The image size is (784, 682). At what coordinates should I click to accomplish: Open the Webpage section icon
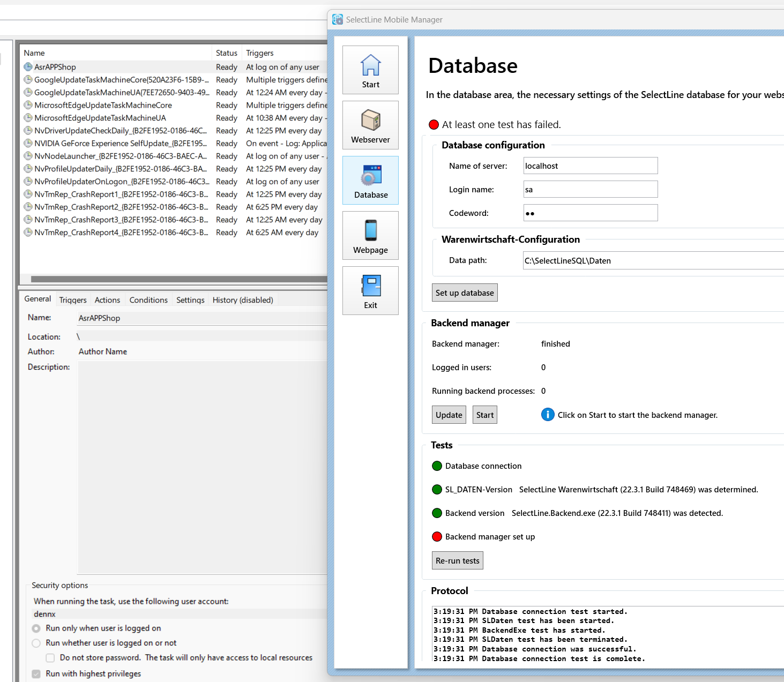click(x=370, y=235)
